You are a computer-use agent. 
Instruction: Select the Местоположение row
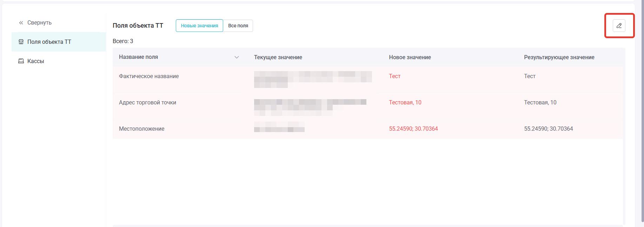pos(141,129)
